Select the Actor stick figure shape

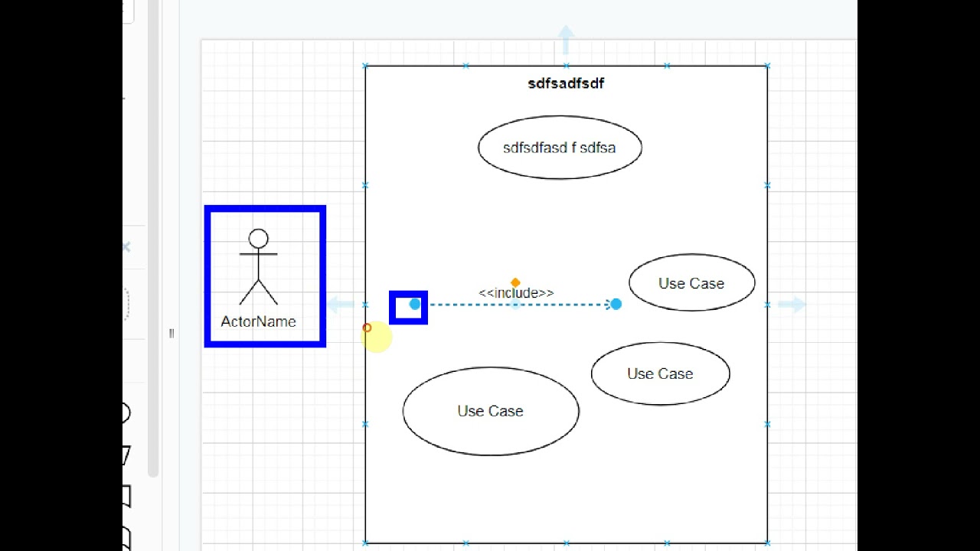259,267
